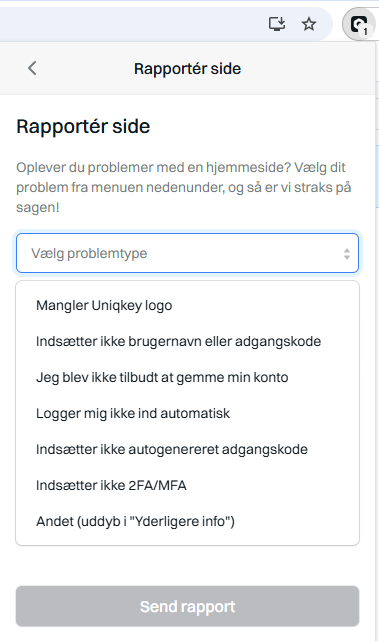Click the Rapportér side header title
This screenshot has height=641, width=379.
pos(188,69)
